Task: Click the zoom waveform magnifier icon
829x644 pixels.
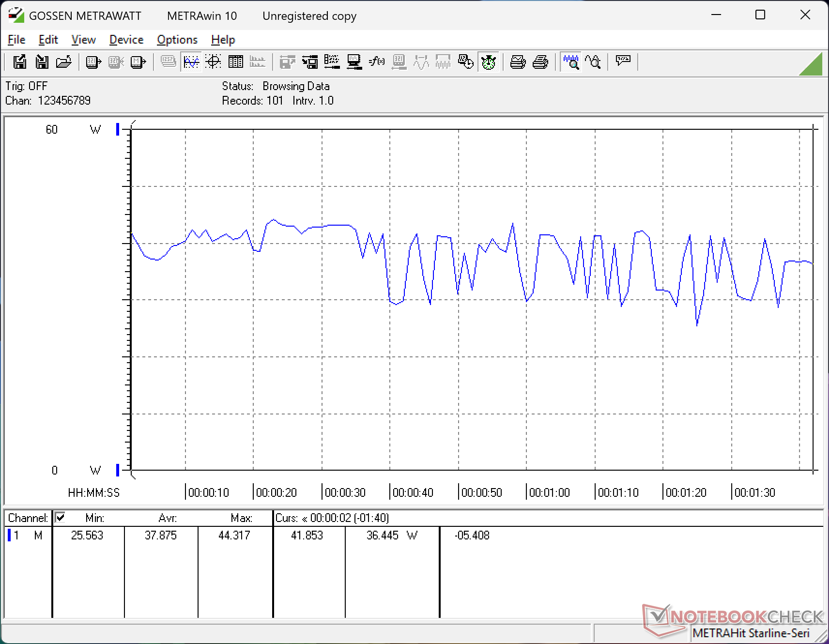Action: [x=571, y=62]
